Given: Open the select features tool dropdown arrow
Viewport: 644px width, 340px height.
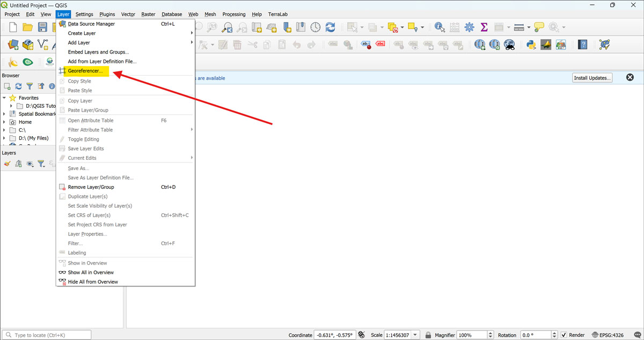Looking at the screenshot, I should pyautogui.click(x=363, y=27).
